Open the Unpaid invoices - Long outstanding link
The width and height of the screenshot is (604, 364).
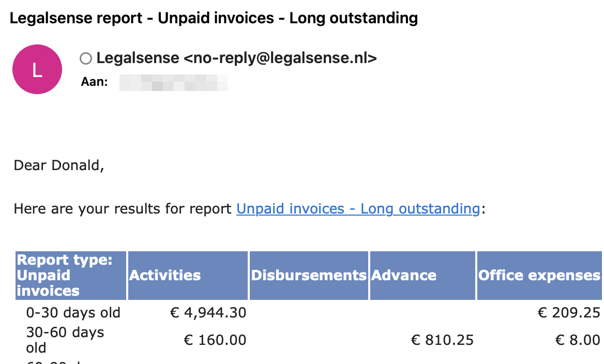pyautogui.click(x=358, y=209)
